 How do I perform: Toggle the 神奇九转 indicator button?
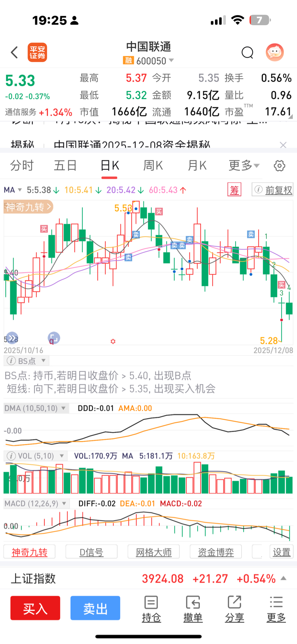coord(29,552)
